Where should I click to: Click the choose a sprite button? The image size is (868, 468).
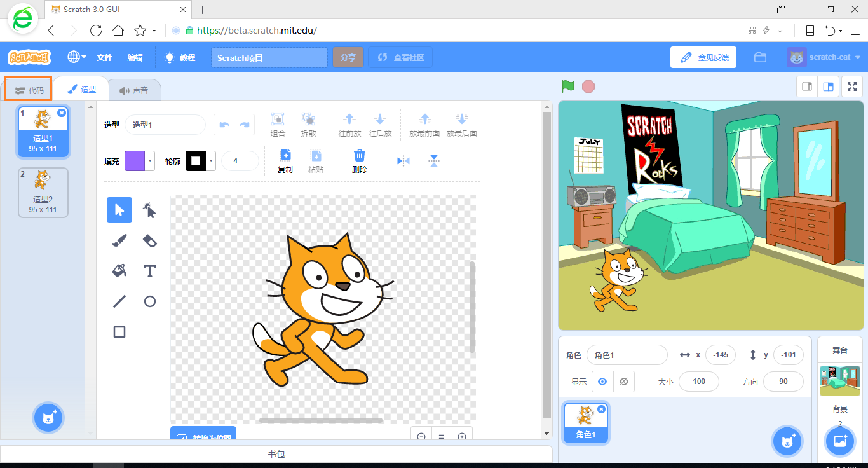point(788,441)
